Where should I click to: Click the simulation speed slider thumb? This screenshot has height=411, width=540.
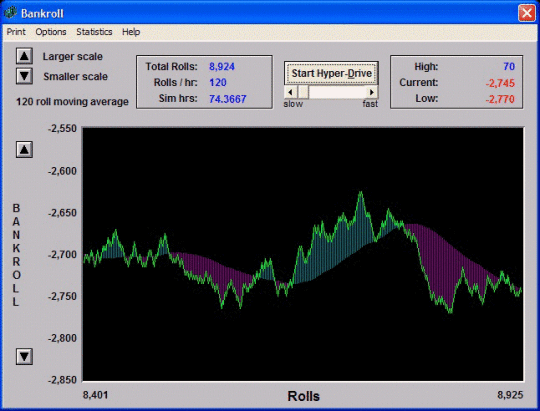coord(303,92)
